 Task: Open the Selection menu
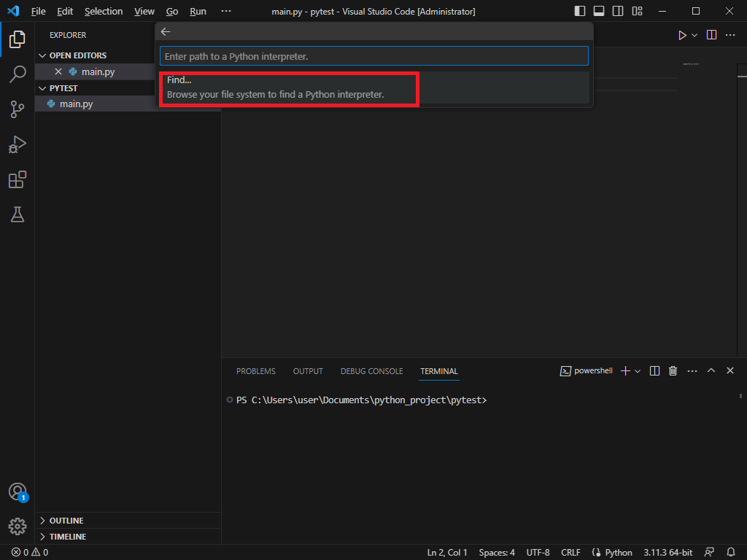coord(104,12)
